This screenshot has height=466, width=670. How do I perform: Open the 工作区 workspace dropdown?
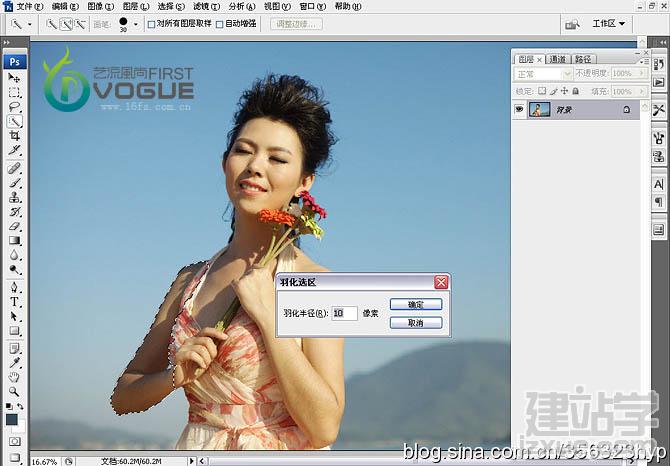pos(608,23)
